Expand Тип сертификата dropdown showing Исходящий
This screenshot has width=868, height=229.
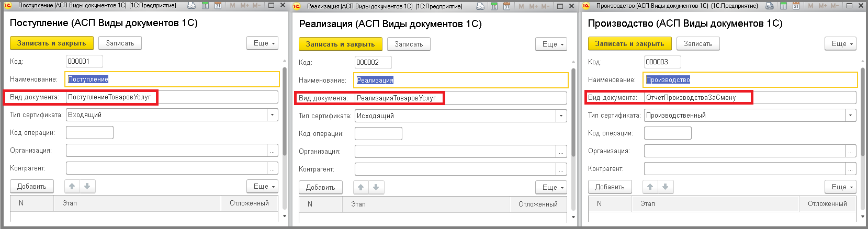tap(561, 116)
